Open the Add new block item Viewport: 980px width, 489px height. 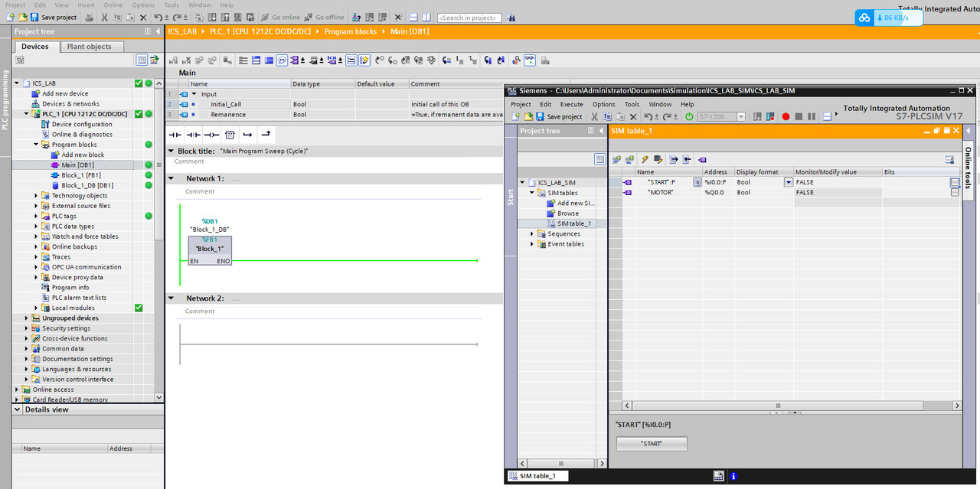[x=83, y=155]
